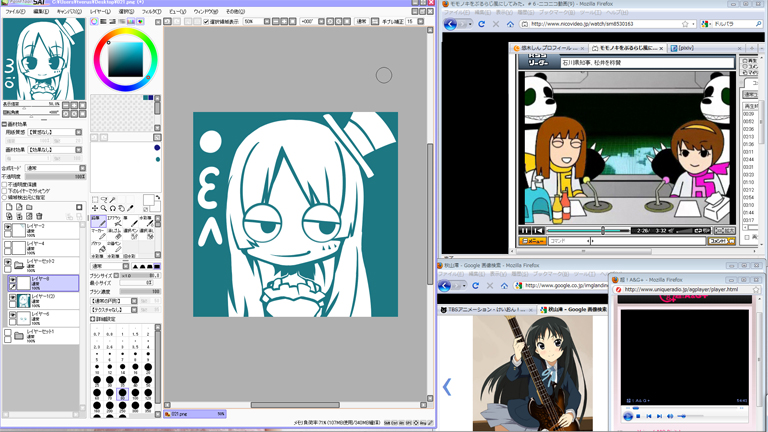
Task: Open the brush shape dropdown
Action: [134, 301]
